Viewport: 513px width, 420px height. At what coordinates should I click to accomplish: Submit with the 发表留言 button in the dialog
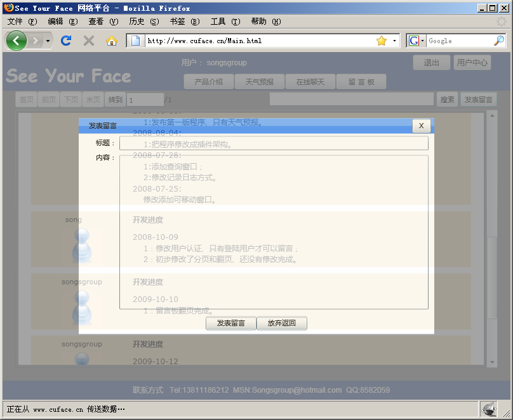tap(230, 324)
